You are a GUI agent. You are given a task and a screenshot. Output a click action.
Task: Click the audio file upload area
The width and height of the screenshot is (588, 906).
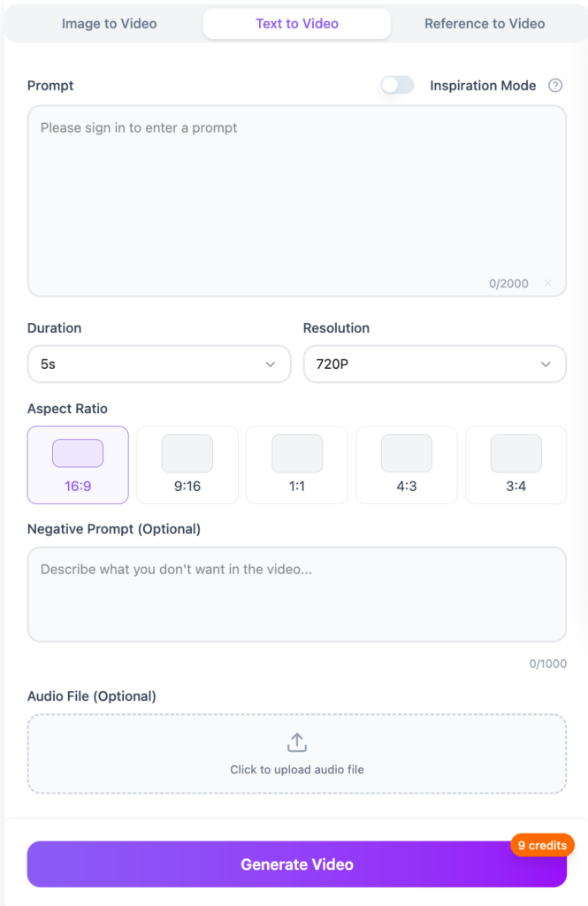(297, 754)
